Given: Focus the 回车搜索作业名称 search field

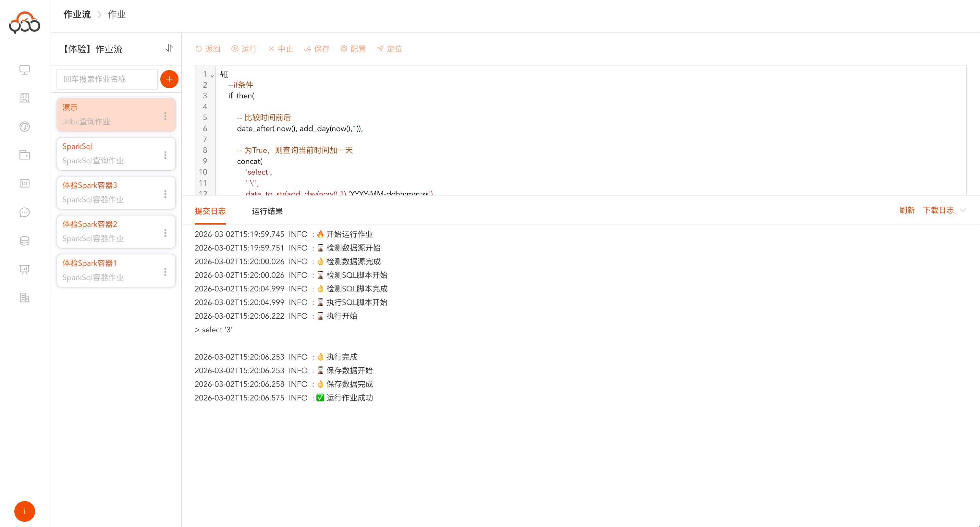Looking at the screenshot, I should tap(107, 79).
